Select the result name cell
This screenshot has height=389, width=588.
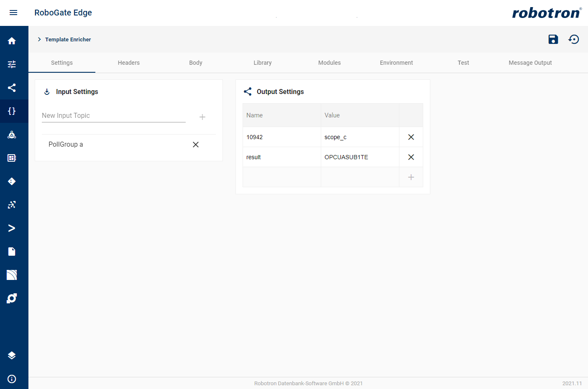[282, 157]
